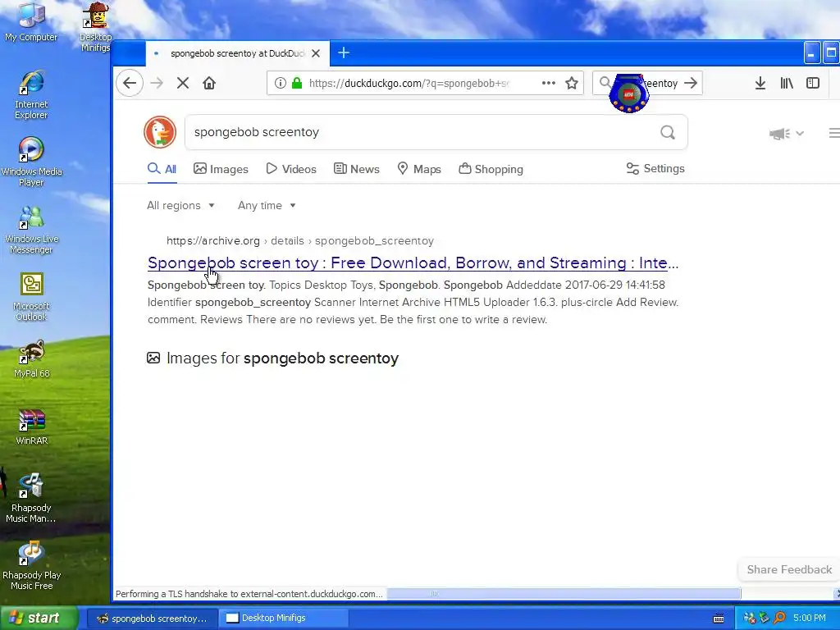Image resolution: width=840 pixels, height=630 pixels.
Task: Focus the DuckDuckGo search query field
Action: 423,132
